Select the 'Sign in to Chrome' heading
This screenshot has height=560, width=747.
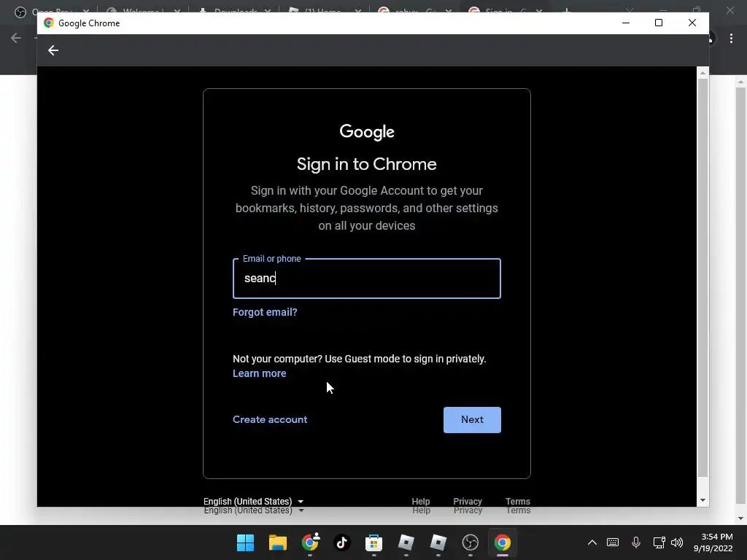366,164
